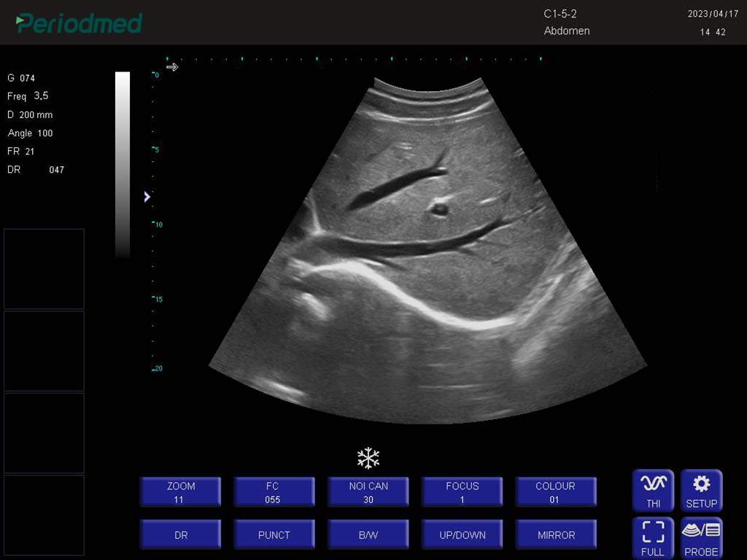747x560 pixels.
Task: Click the DR button
Action: click(x=181, y=534)
